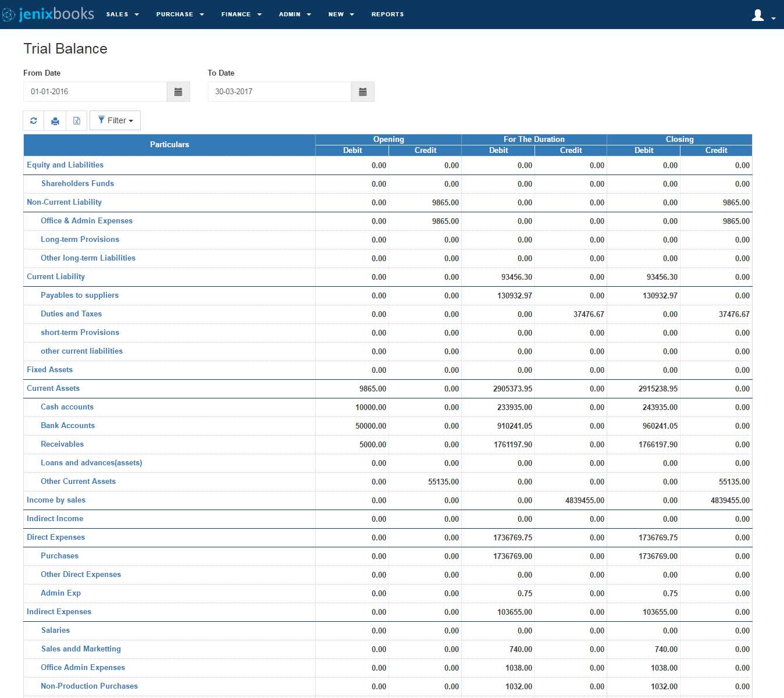This screenshot has height=698, width=784.
Task: Open the To Date calendar picker
Action: [363, 92]
